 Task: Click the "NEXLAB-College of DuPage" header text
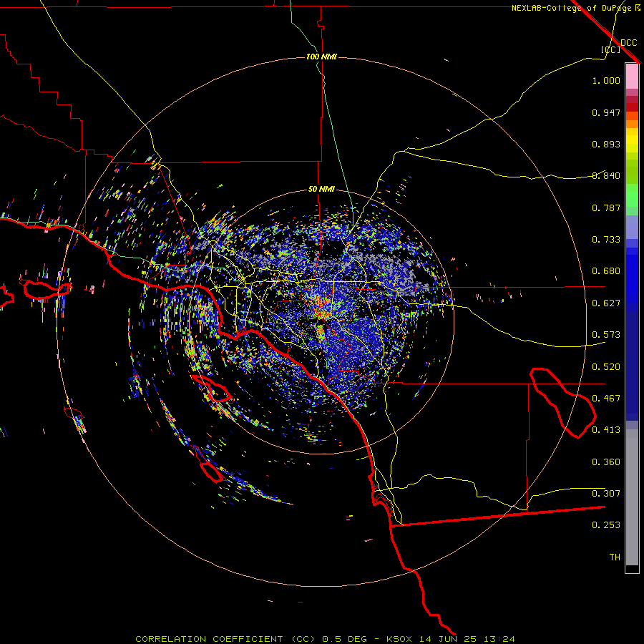pos(571,8)
